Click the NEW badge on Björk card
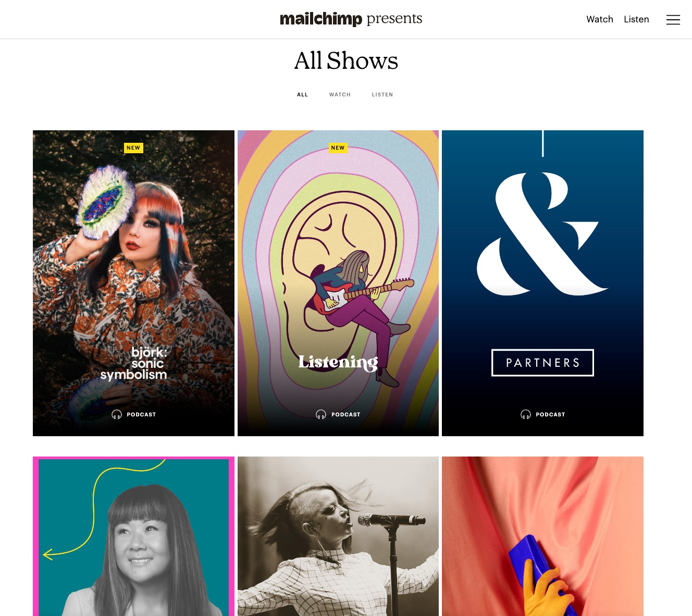The image size is (692, 616). [x=133, y=148]
